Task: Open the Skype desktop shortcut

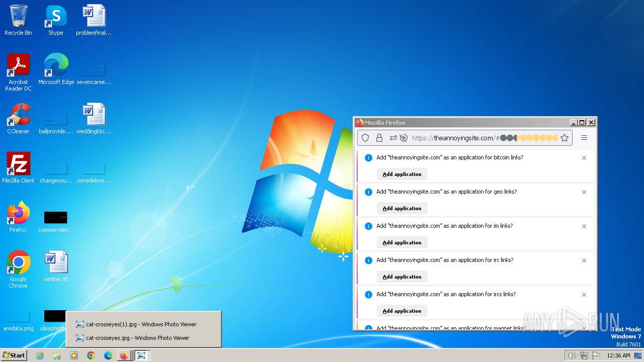Action: [x=55, y=20]
